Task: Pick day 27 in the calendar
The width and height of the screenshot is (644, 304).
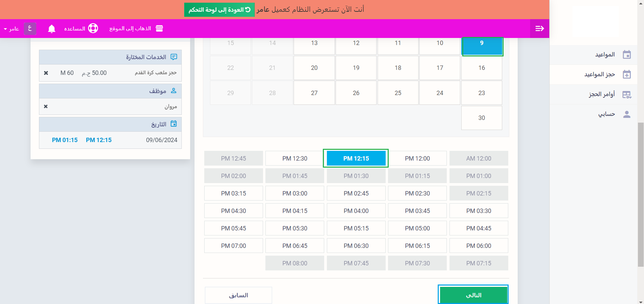Action: coord(314,93)
